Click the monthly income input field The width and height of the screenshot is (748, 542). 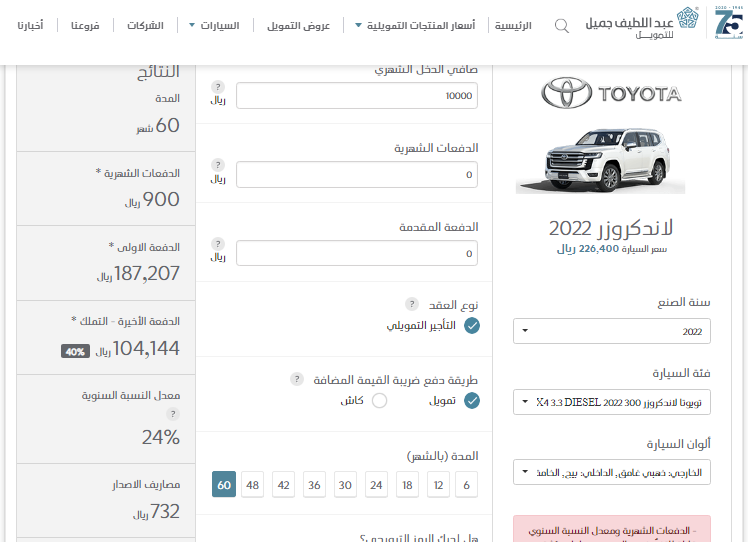(357, 95)
